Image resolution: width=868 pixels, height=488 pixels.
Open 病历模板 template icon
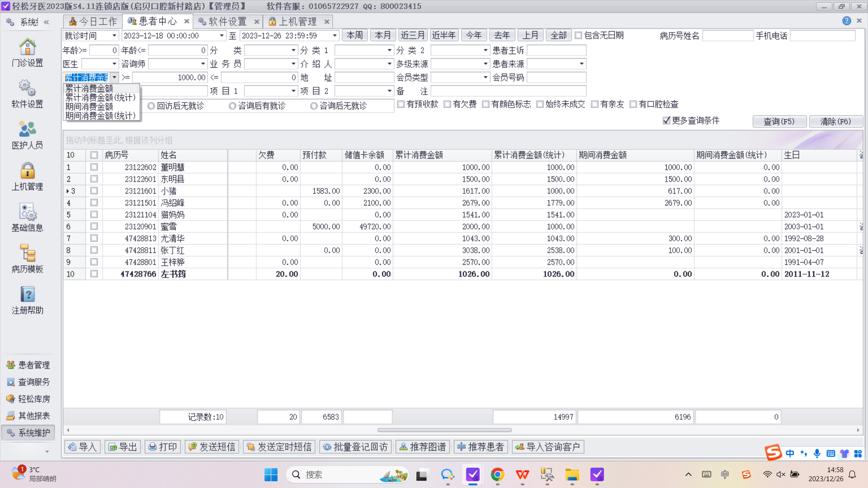(28, 259)
